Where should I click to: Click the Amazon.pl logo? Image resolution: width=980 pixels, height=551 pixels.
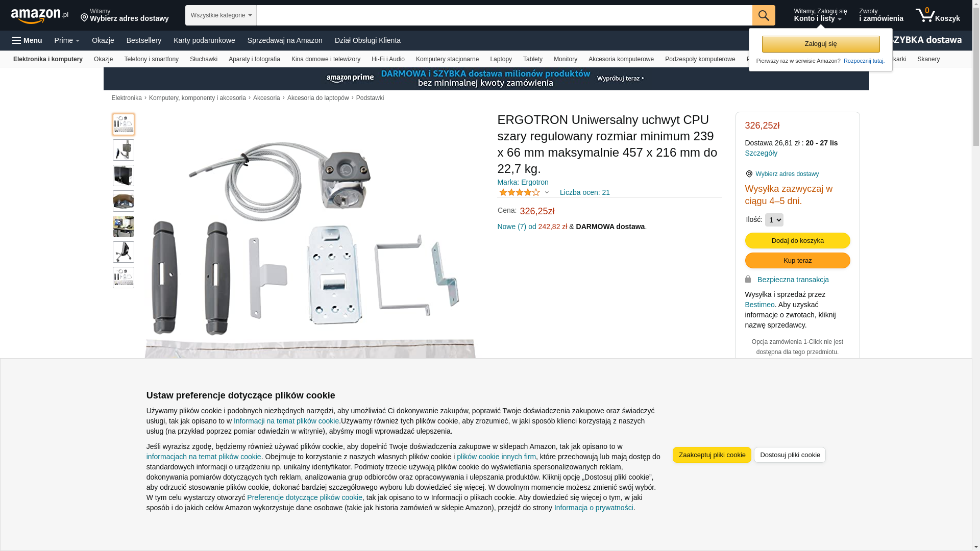tap(40, 16)
